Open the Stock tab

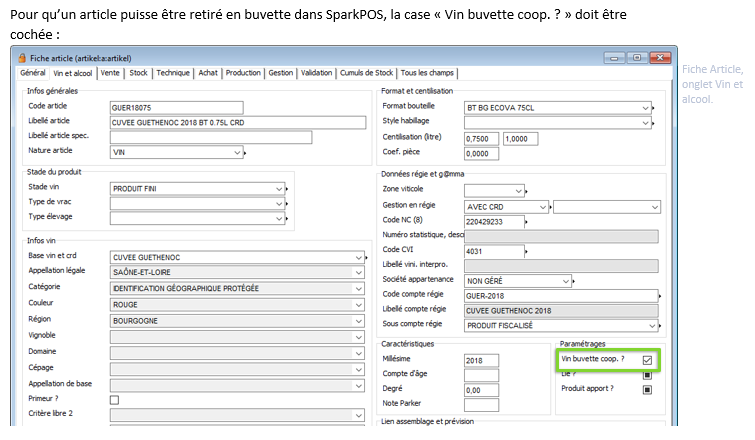click(139, 73)
